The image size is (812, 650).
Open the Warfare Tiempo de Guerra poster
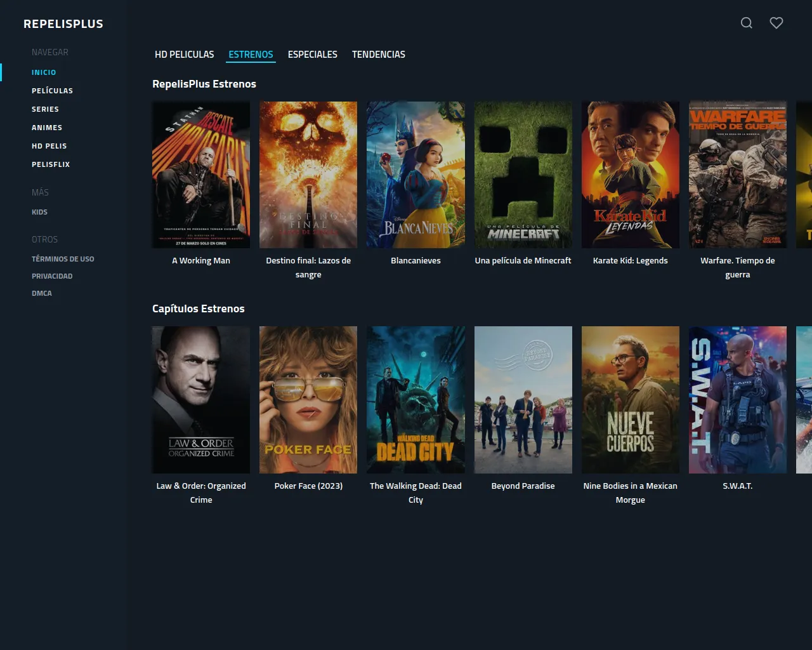click(x=738, y=175)
